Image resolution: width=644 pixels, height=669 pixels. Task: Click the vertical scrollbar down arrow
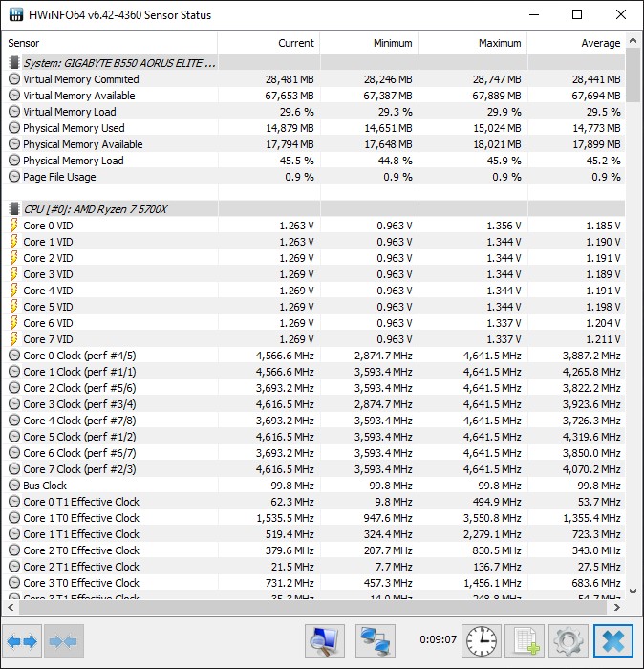tap(633, 592)
